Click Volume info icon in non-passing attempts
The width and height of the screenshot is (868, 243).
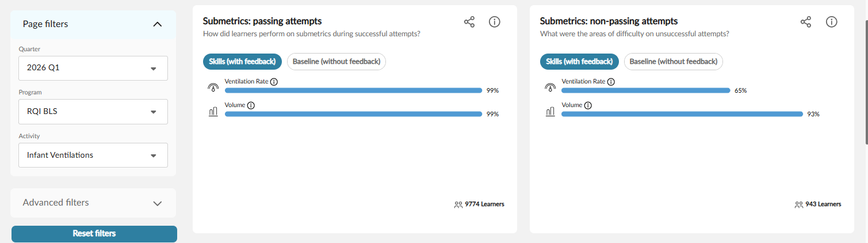pyautogui.click(x=588, y=105)
